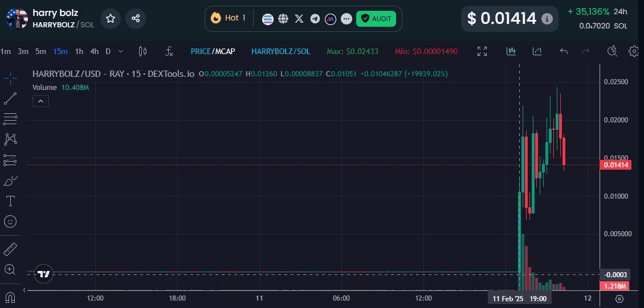This screenshot has width=644, height=308.
Task: Toggle chart to PRICE view
Action: click(201, 52)
